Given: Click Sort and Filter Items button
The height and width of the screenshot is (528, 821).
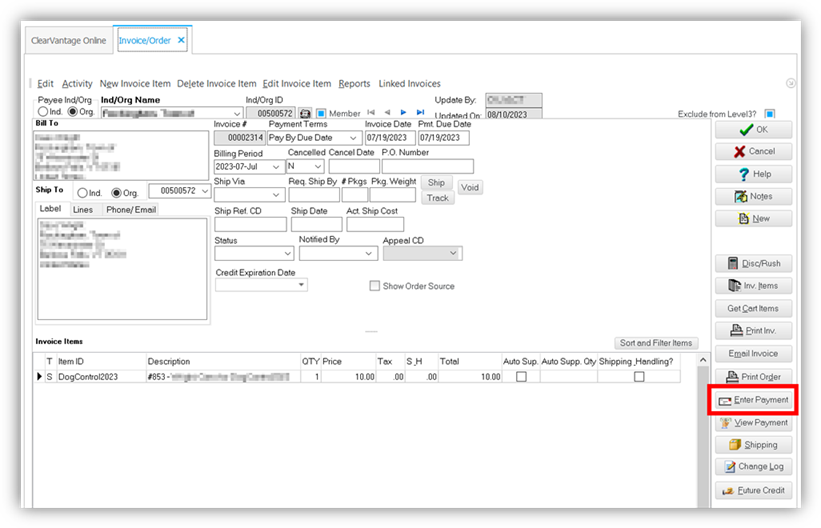Looking at the screenshot, I should click(656, 343).
